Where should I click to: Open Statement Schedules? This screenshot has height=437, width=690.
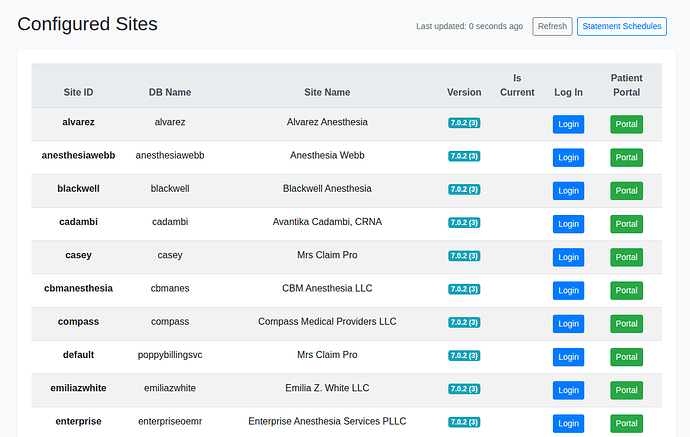tap(622, 26)
